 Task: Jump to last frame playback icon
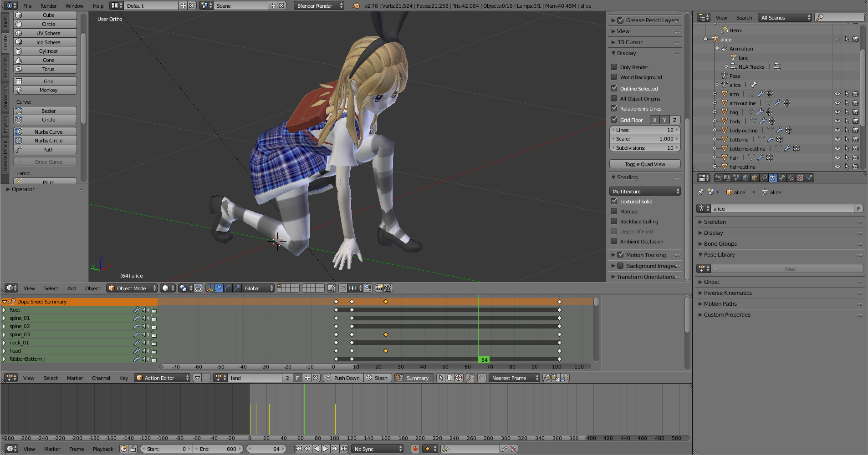(x=344, y=449)
